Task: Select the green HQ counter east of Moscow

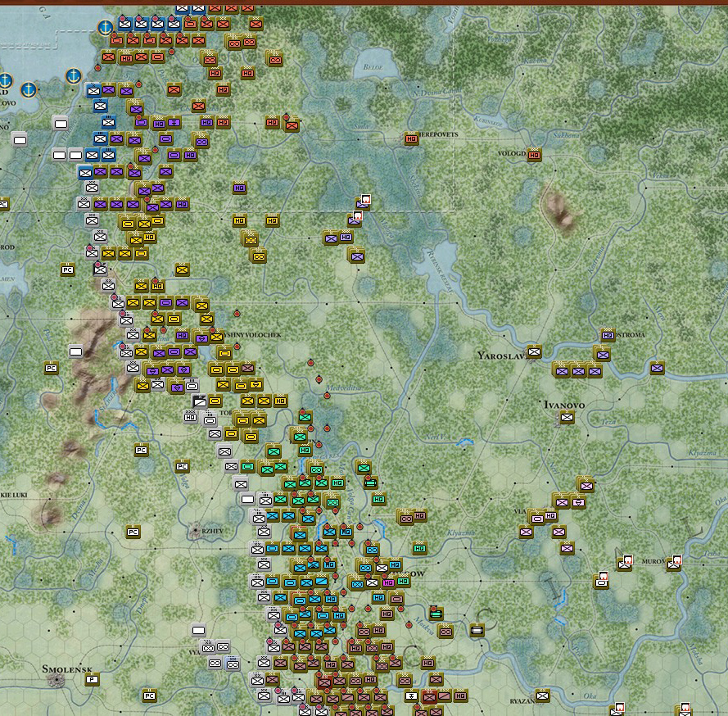Action: (x=418, y=548)
